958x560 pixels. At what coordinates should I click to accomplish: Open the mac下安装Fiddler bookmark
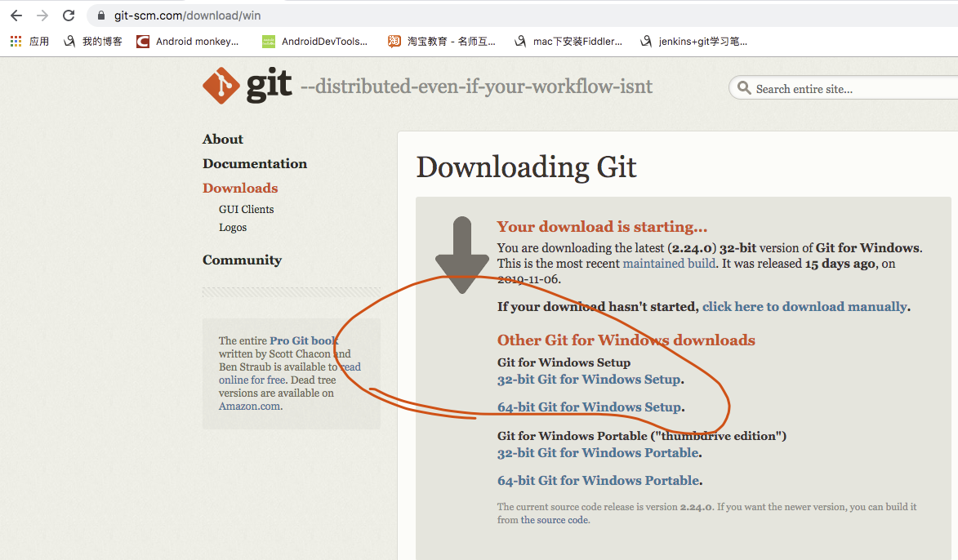coord(568,41)
